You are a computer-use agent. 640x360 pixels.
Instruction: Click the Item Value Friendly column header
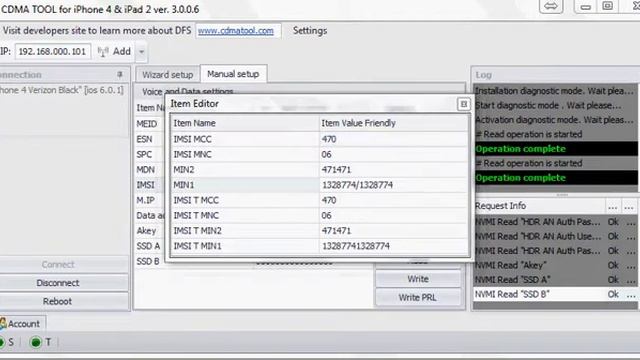pos(394,123)
